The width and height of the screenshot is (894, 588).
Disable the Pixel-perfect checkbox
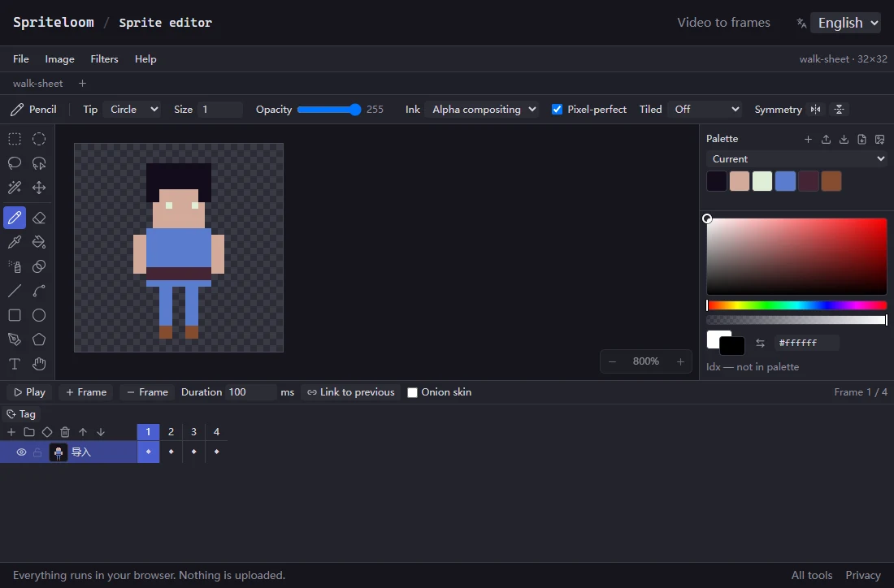[x=557, y=110]
